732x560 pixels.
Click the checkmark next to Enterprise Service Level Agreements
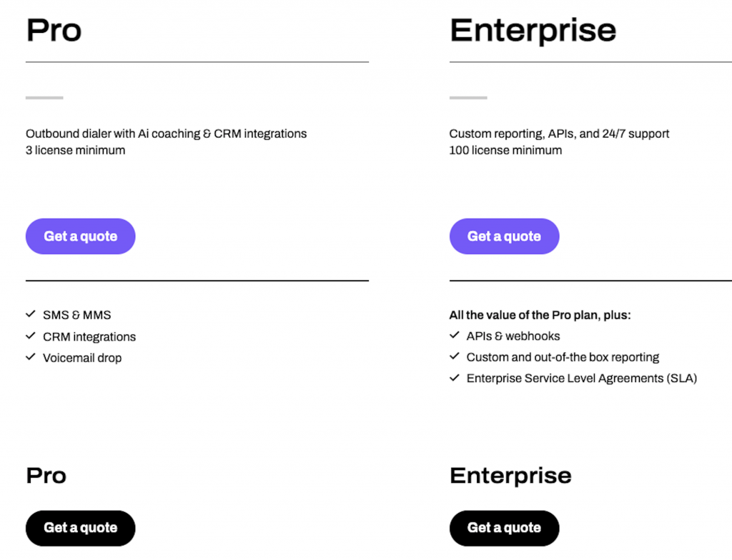click(455, 378)
